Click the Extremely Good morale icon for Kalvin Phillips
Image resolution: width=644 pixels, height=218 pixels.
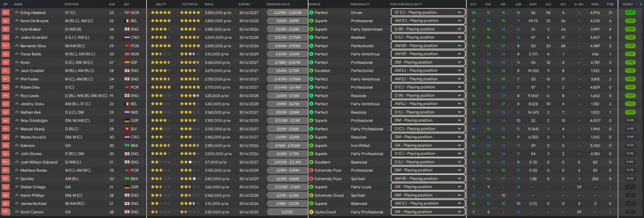[311, 195]
